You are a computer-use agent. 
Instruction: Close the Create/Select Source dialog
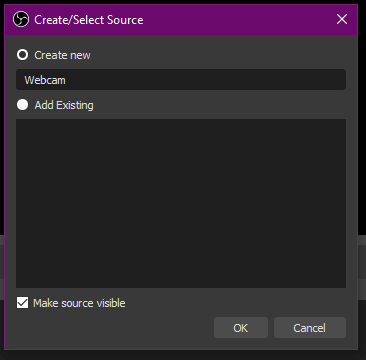coord(342,19)
